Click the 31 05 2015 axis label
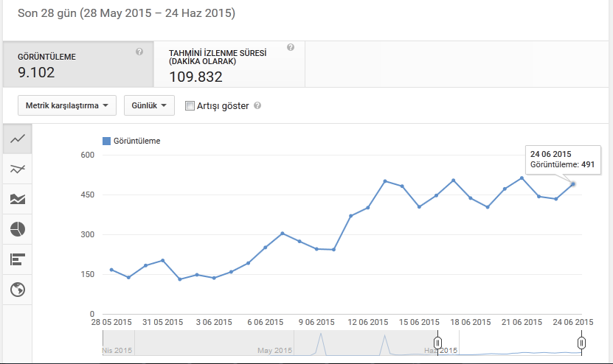 coord(162,322)
